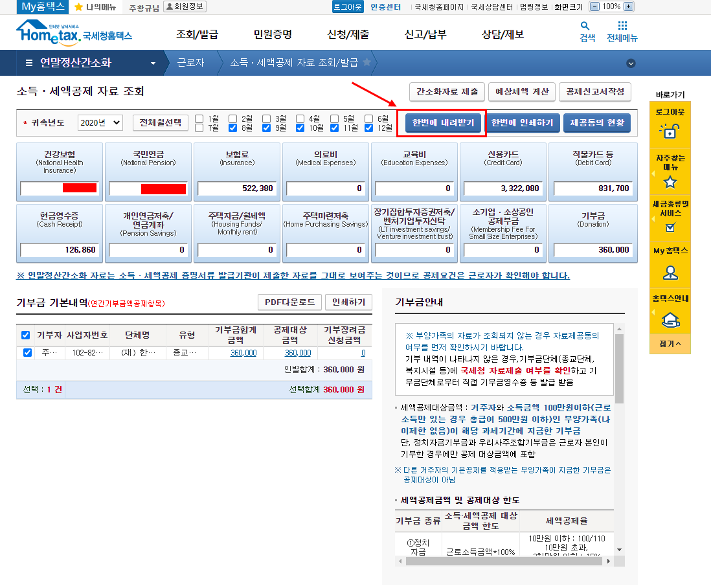Open the 국세상담센터 link
The height and width of the screenshot is (588, 711).
tap(492, 7)
